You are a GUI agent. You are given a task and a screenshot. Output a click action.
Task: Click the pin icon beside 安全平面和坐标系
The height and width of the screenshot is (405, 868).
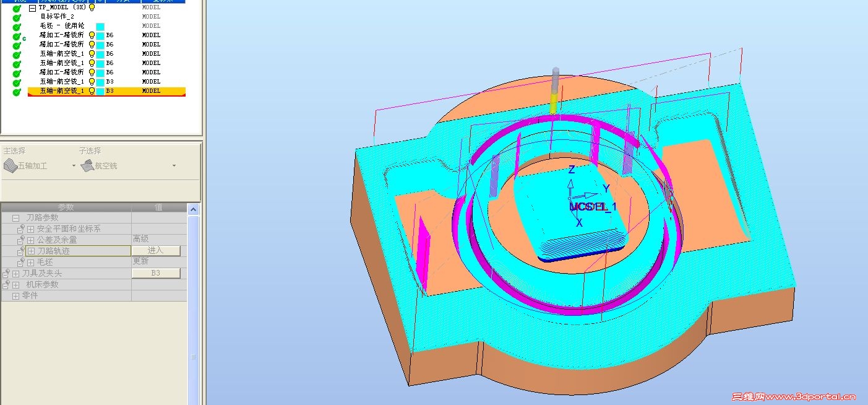(22, 229)
